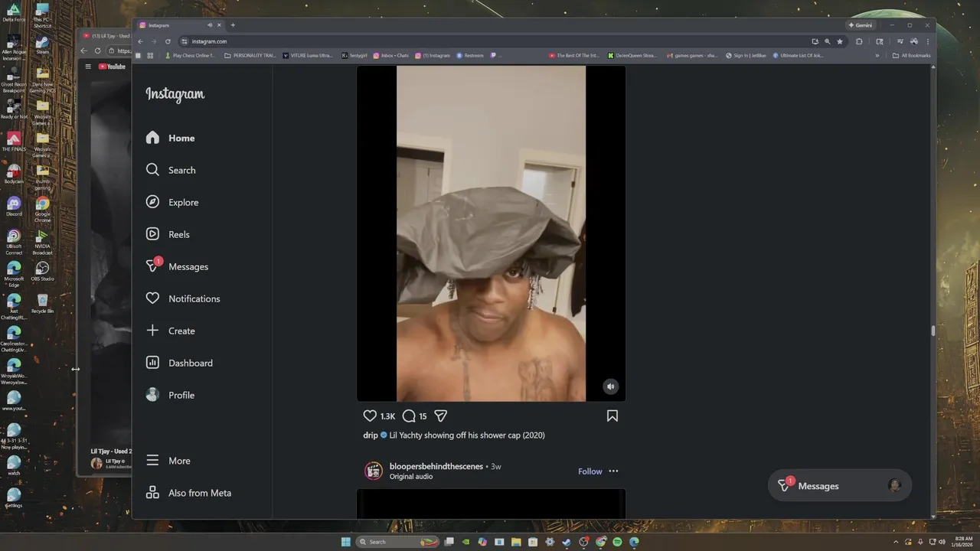Open a new browser tab
Viewport: 980px width, 551px height.
tap(233, 25)
